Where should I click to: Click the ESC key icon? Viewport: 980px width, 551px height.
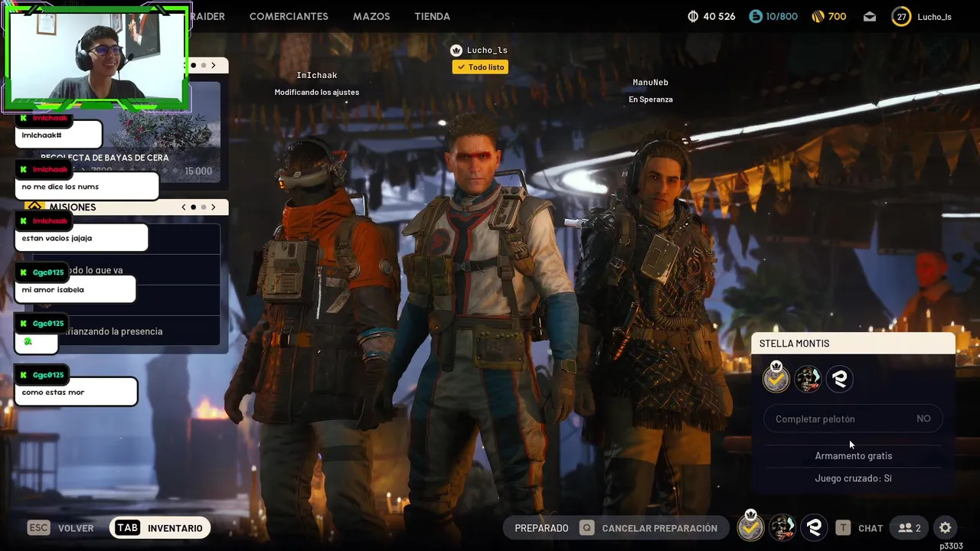click(x=38, y=528)
